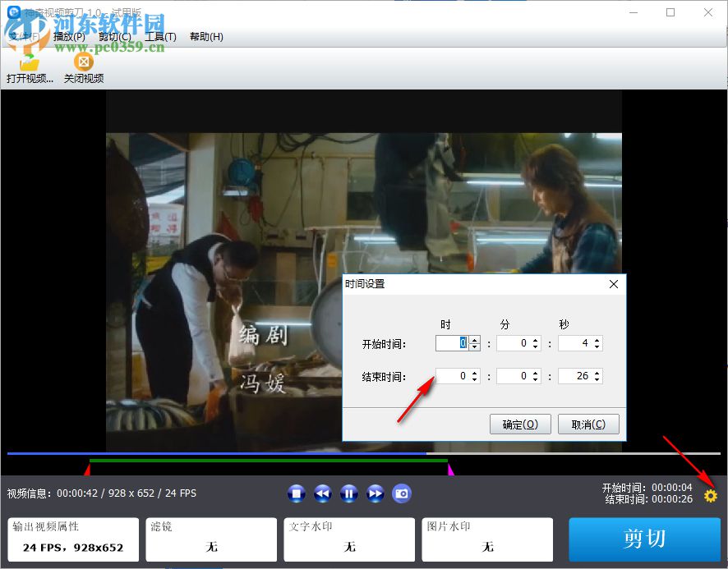The height and width of the screenshot is (569, 728).
Task: Close the 时间设置 dialog
Action: pos(613,284)
